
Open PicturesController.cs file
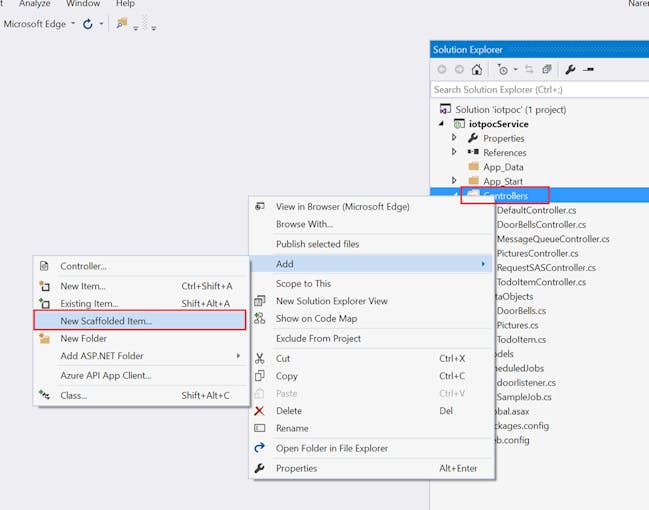point(538,253)
